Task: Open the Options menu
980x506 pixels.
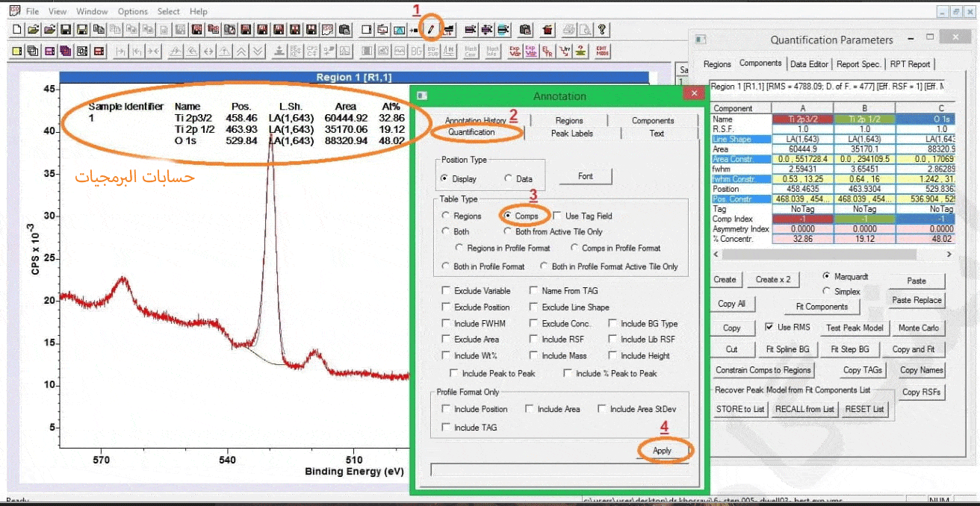Action: 133,11
